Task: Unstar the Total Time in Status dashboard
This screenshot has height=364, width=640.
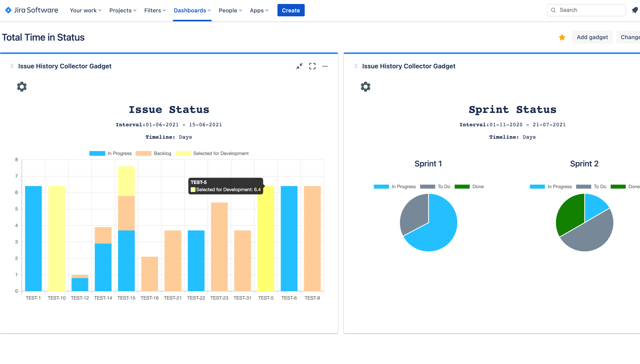Action: pyautogui.click(x=562, y=37)
